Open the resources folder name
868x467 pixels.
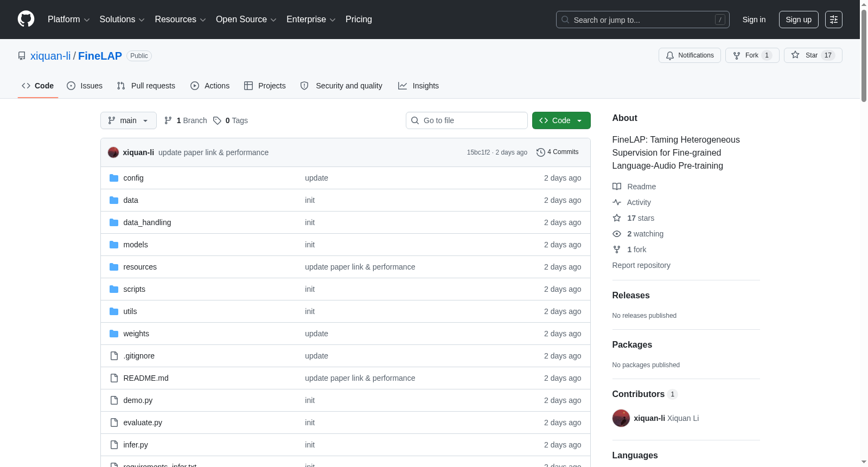coord(140,267)
